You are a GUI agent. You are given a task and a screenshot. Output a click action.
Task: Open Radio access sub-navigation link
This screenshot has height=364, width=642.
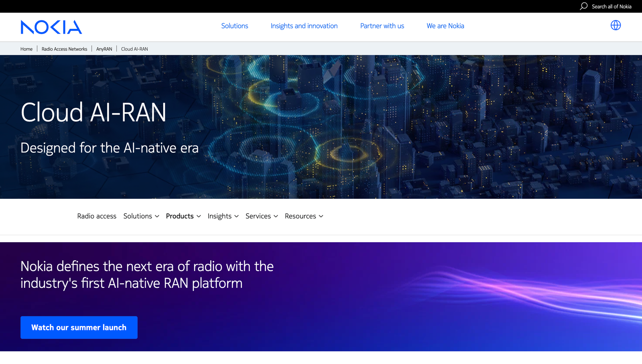(x=97, y=216)
